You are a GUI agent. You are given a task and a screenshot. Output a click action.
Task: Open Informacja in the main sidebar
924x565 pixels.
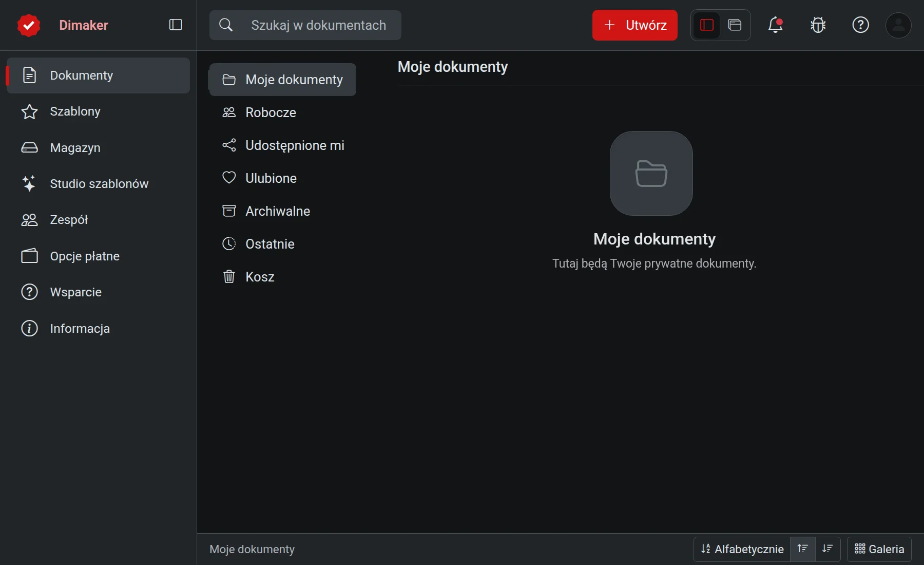click(98, 329)
